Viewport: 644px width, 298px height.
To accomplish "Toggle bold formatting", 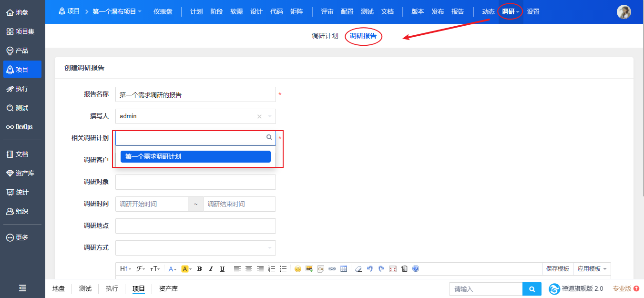I will (200, 269).
